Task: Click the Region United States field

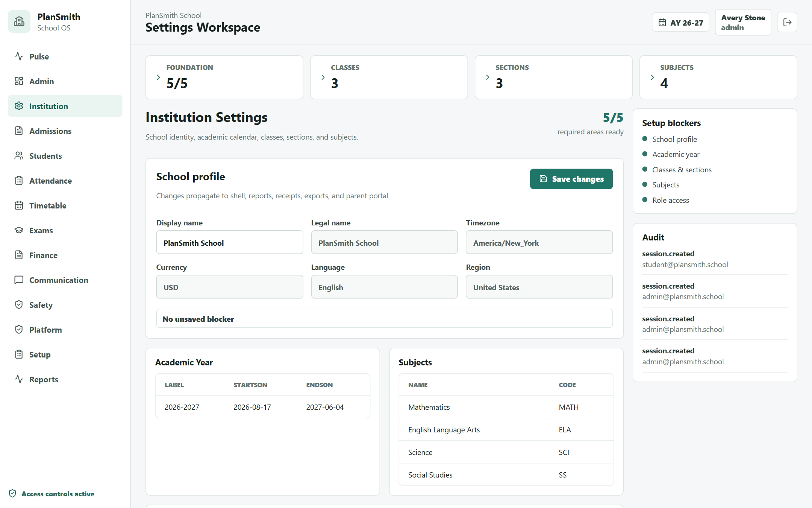Action: click(539, 287)
